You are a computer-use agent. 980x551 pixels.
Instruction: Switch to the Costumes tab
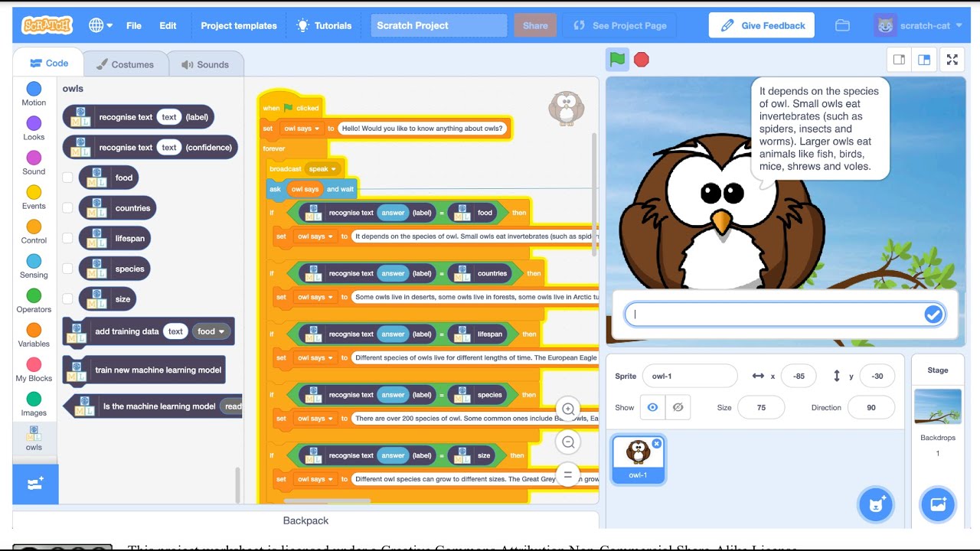[125, 64]
